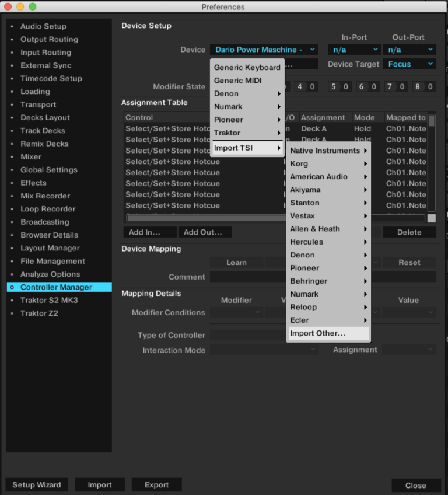Click the Control column header

[139, 118]
